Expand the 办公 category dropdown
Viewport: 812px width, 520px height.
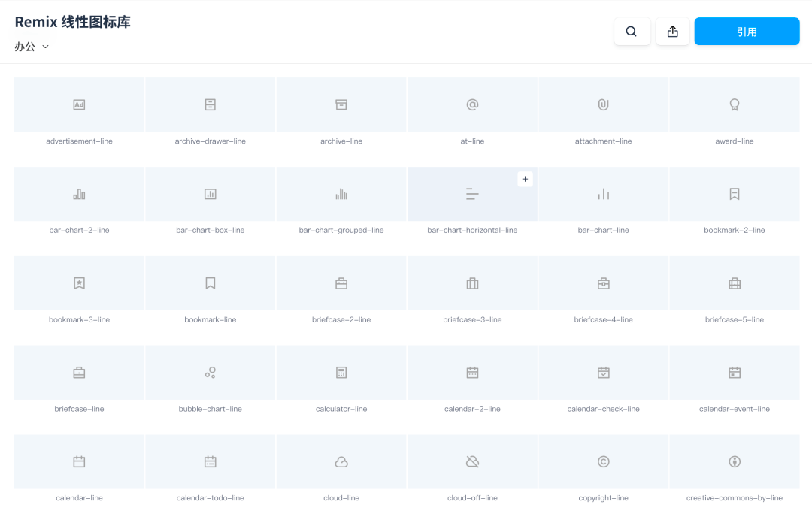pos(32,47)
